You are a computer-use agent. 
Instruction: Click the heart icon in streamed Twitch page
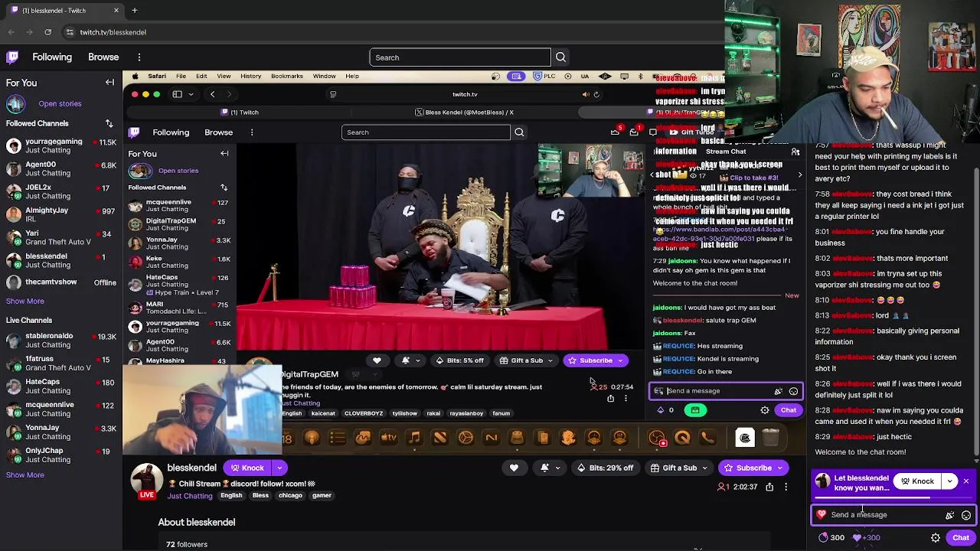point(377,360)
